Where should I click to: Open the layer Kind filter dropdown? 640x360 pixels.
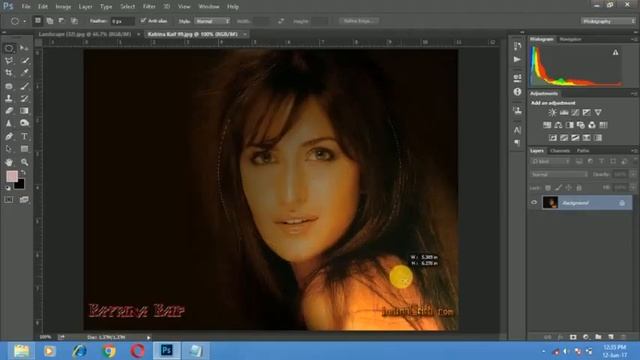coord(550,162)
